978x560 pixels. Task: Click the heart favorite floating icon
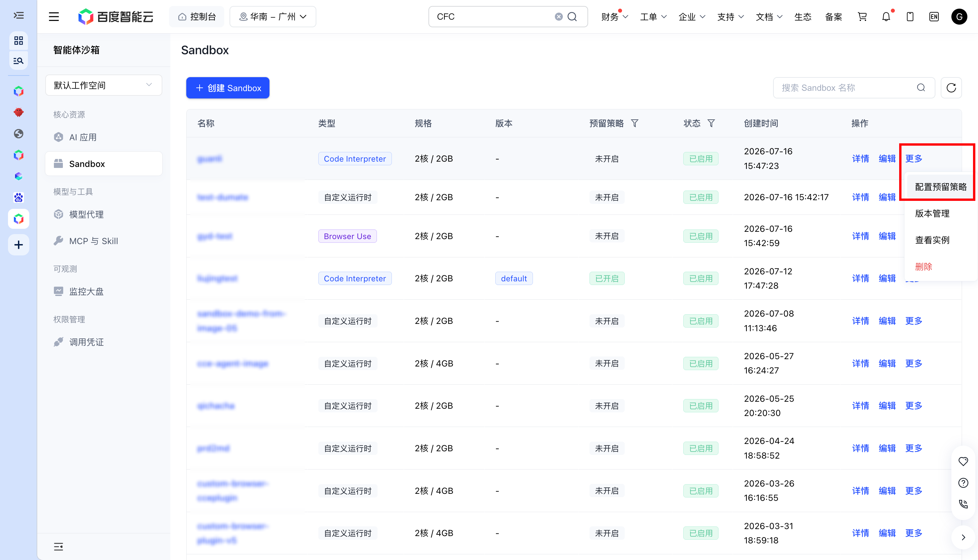(x=963, y=461)
